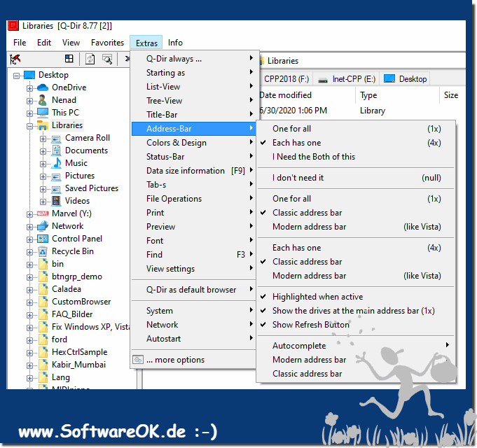
Task: Switch to the Desktop tab
Action: [x=406, y=79]
